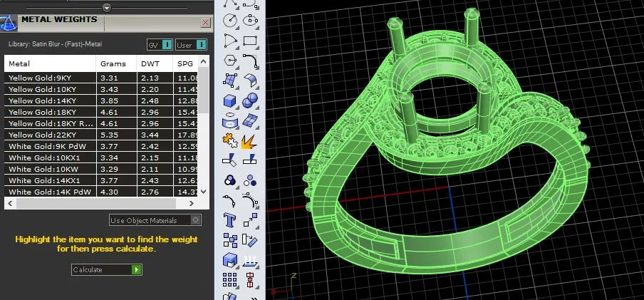Select the Boolean Union spheres tool
644x300 pixels.
pos(251,100)
